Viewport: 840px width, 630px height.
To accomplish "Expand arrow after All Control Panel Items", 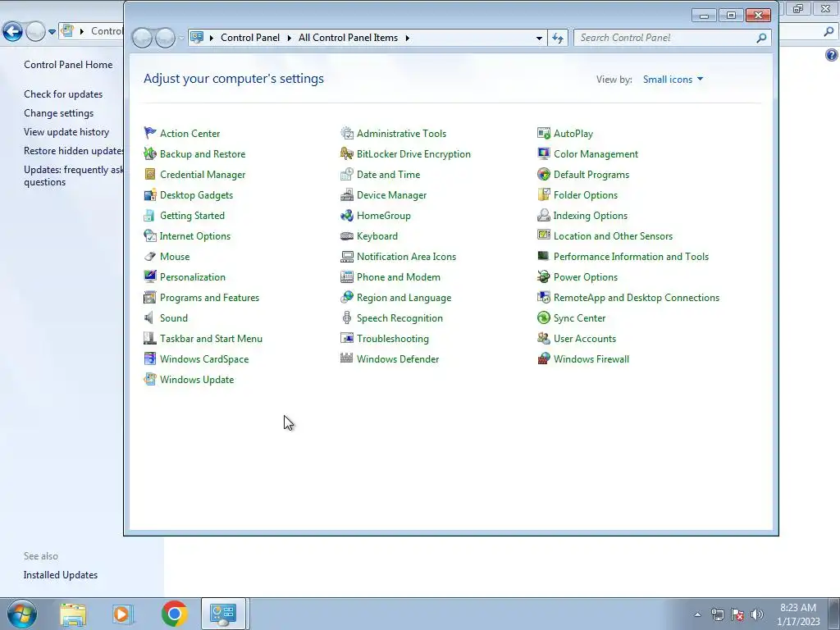I will tap(407, 38).
